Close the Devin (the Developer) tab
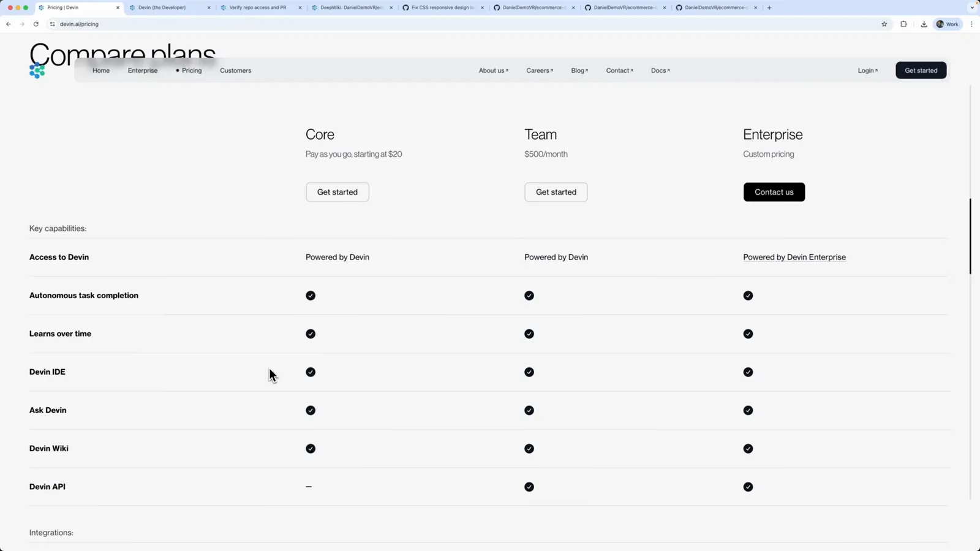Image resolution: width=980 pixels, height=551 pixels. click(x=209, y=7)
